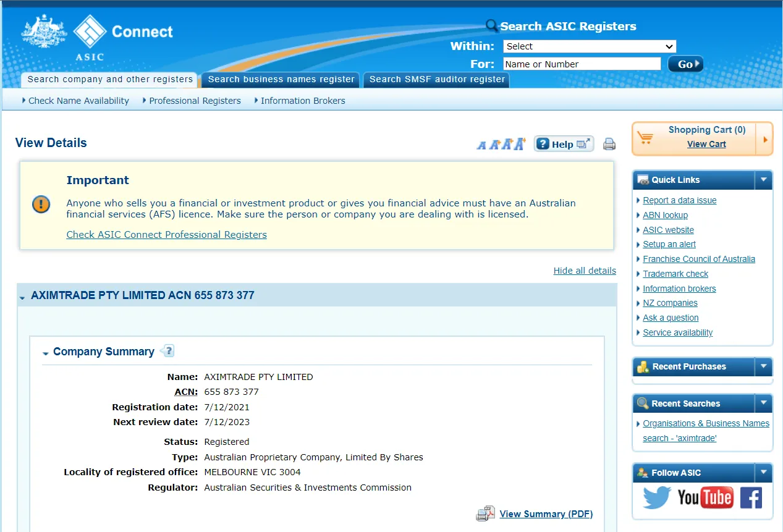
Task: Open Information brokers quick link
Action: click(x=679, y=289)
